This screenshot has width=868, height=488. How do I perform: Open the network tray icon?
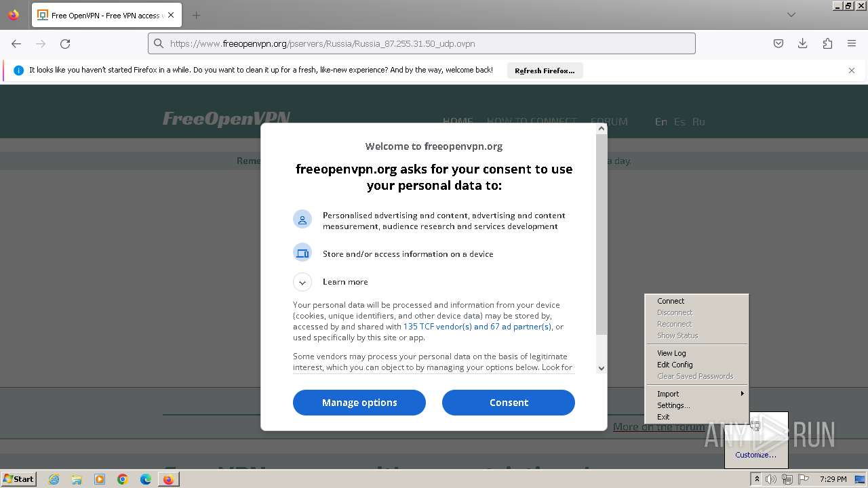pos(787,479)
